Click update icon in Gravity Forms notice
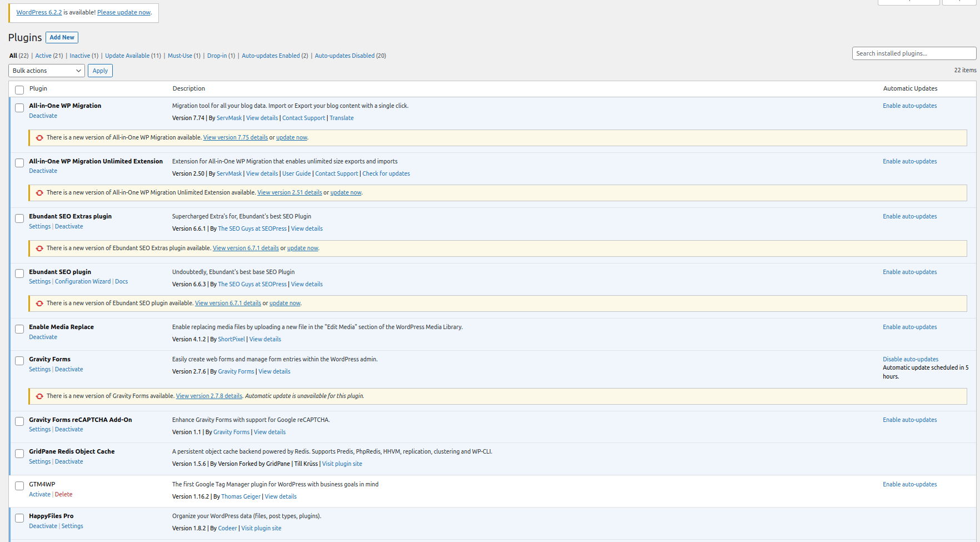Image resolution: width=980 pixels, height=542 pixels. click(39, 396)
